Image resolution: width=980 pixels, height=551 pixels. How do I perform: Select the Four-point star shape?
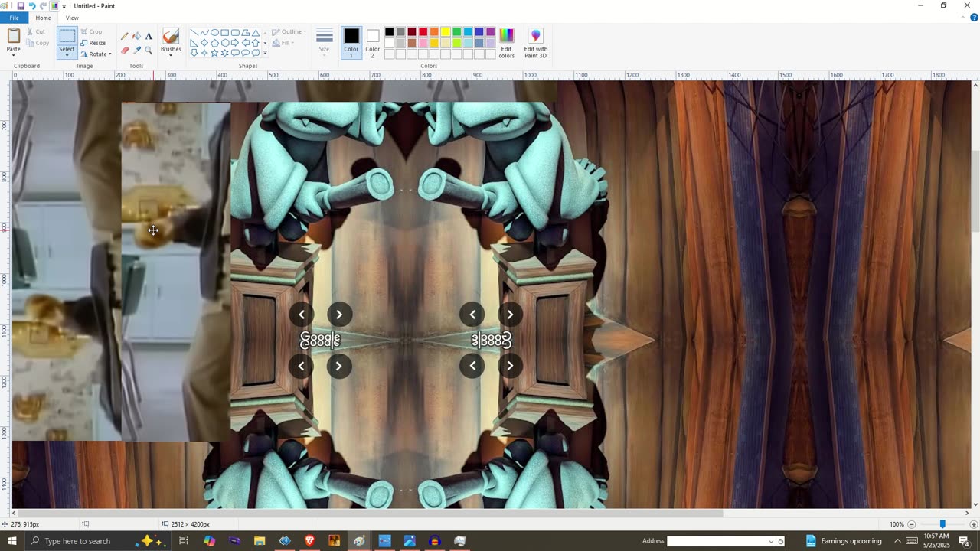click(204, 53)
